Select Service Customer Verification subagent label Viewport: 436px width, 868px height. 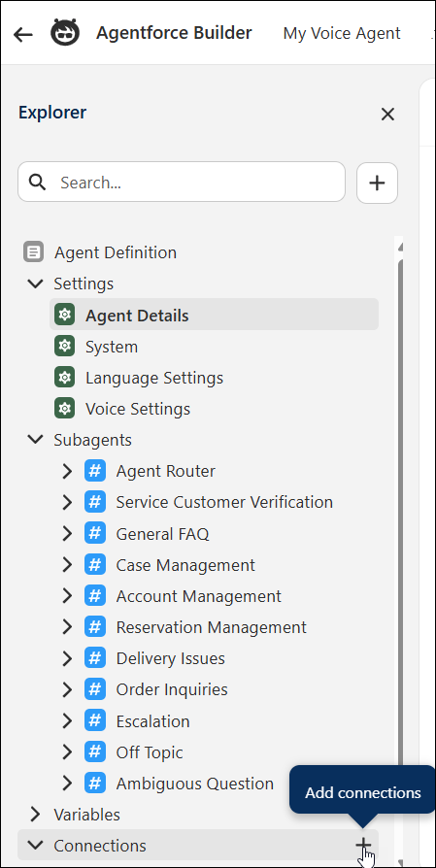click(224, 502)
